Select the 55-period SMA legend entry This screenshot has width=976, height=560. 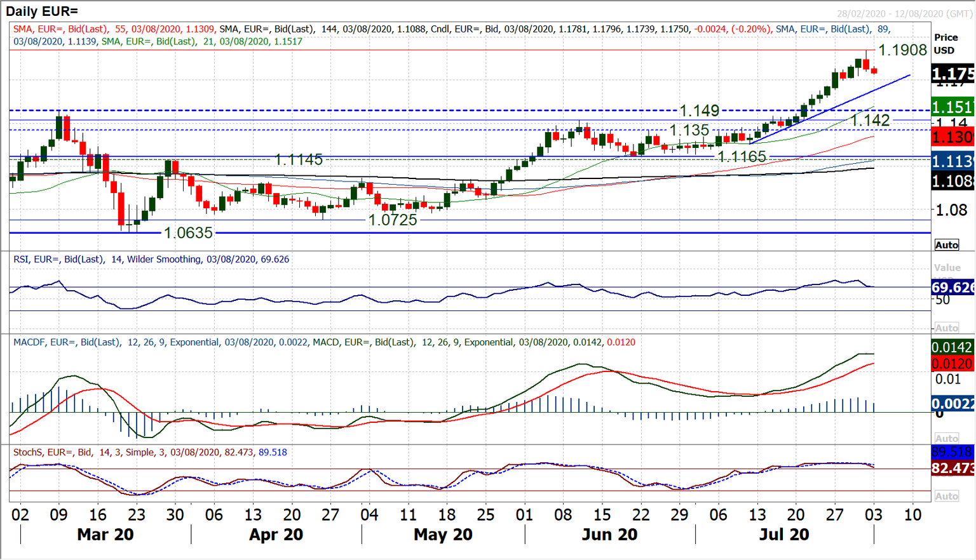tap(70, 29)
